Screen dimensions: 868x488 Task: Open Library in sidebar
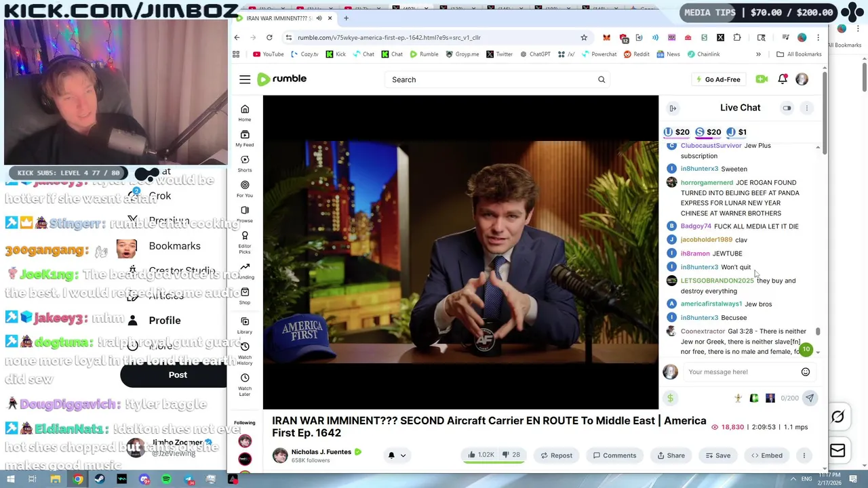point(245,325)
